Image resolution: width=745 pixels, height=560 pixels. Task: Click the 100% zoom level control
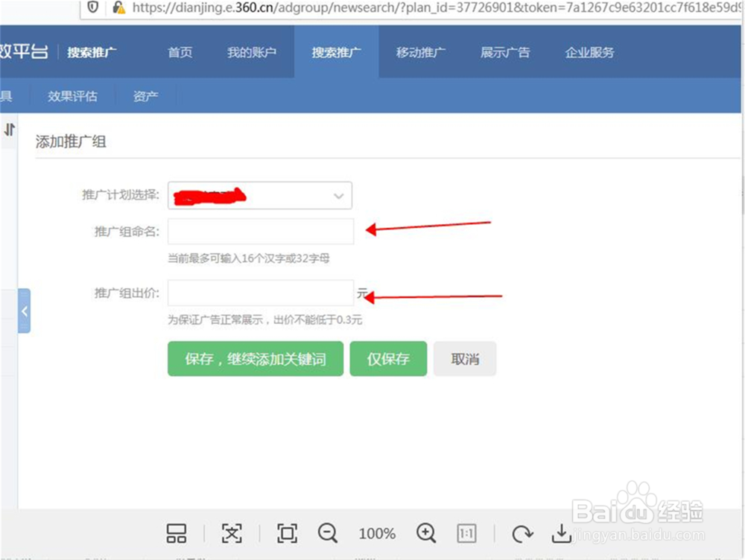[x=376, y=533]
